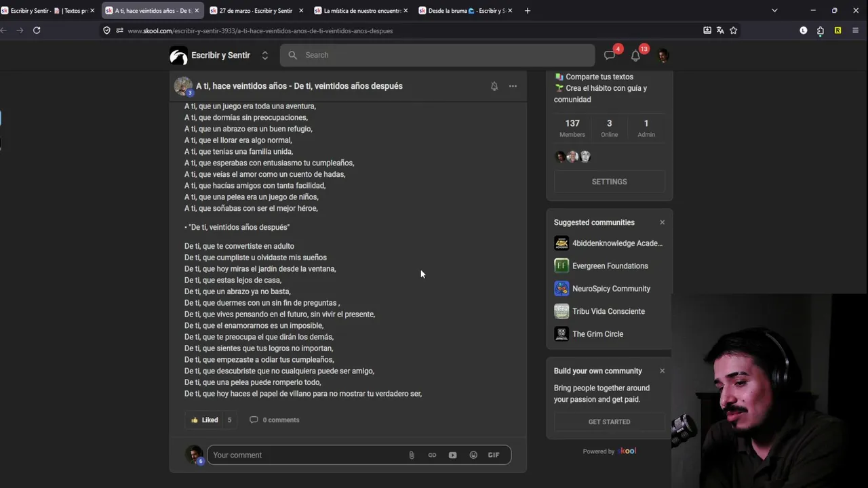Open the profile avatar menu in header
The image size is (868, 488).
[x=663, y=56]
